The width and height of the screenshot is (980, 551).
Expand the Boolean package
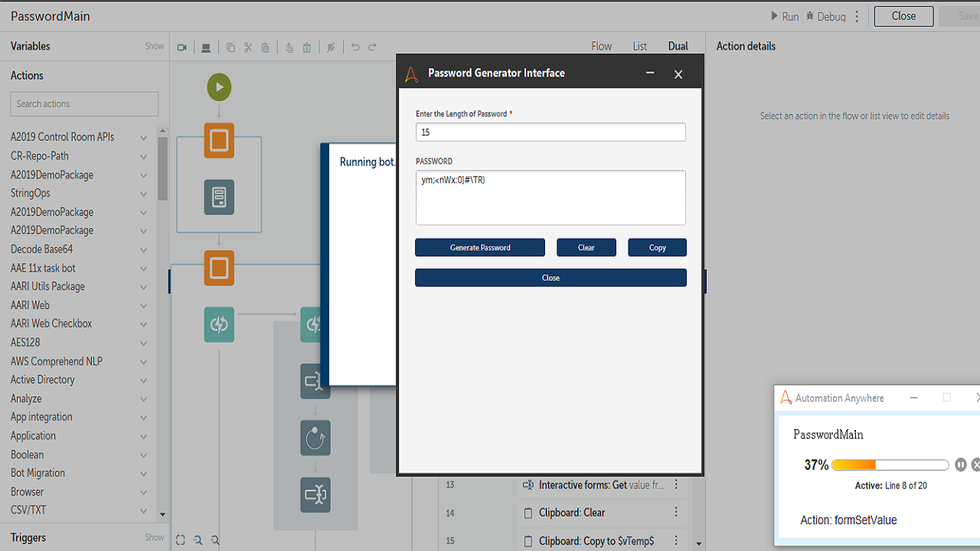click(x=143, y=455)
